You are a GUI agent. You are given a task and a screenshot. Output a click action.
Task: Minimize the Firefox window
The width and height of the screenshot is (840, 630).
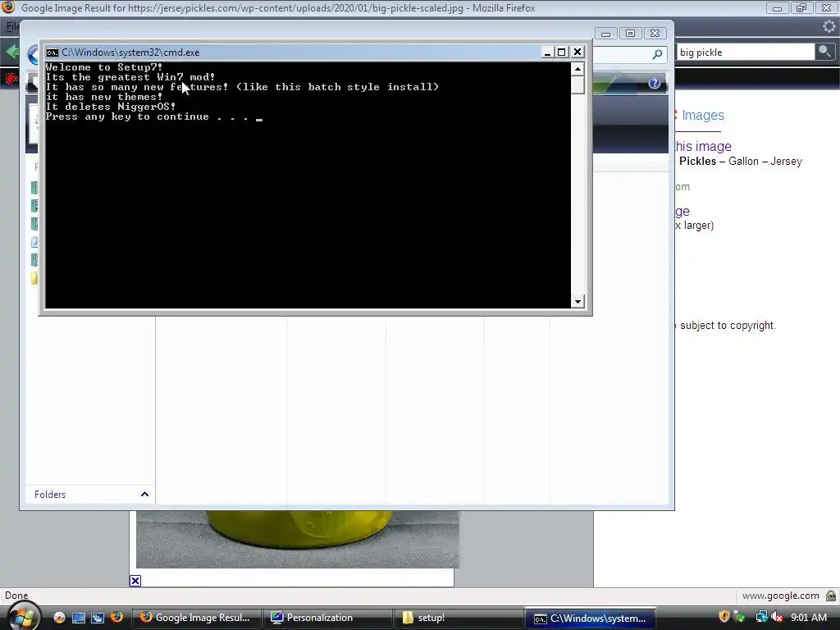pos(778,7)
